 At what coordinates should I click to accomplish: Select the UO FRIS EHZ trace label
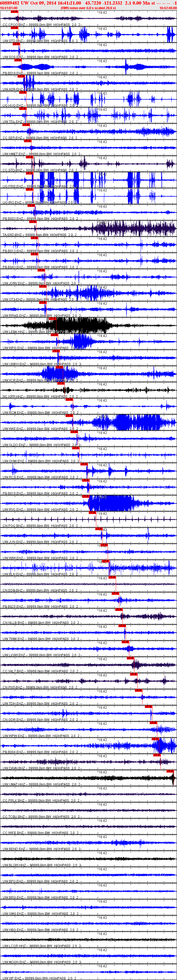coord(40,186)
